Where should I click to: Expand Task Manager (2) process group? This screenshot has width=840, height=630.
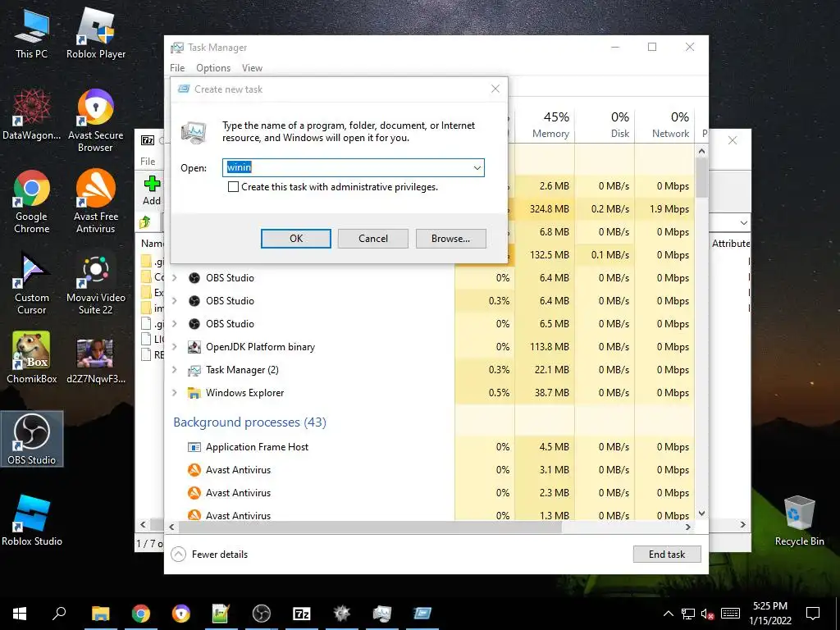175,370
